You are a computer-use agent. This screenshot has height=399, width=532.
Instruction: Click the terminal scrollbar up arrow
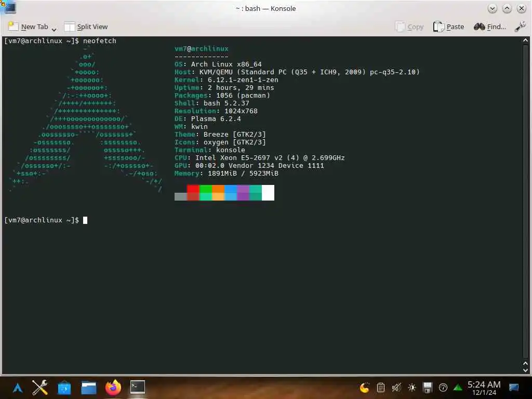tap(526, 41)
